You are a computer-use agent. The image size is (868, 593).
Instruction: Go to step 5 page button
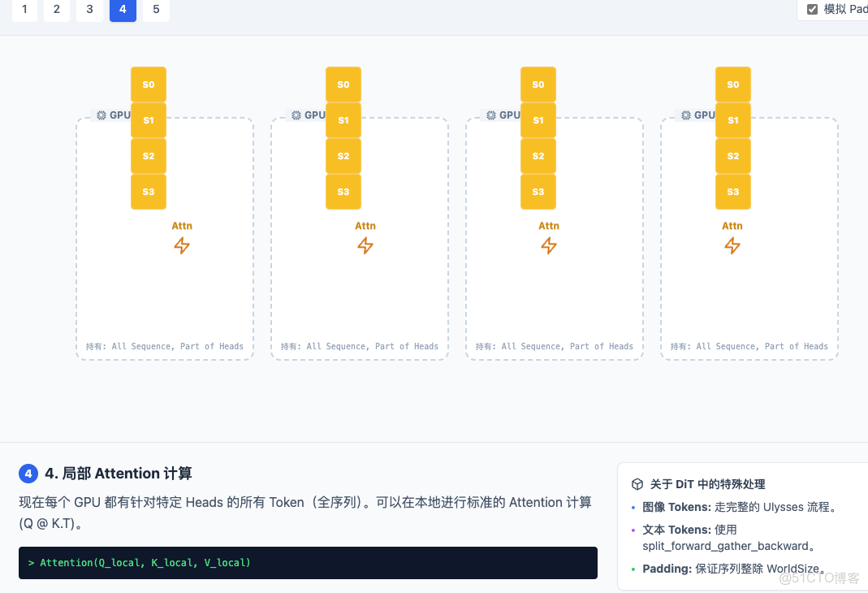pyautogui.click(x=156, y=10)
